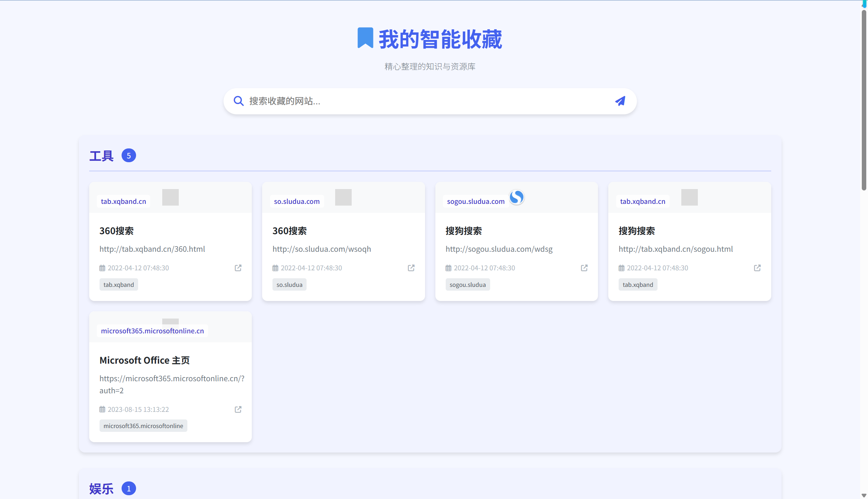
Task: Click the paper plane send icon
Action: (x=620, y=101)
